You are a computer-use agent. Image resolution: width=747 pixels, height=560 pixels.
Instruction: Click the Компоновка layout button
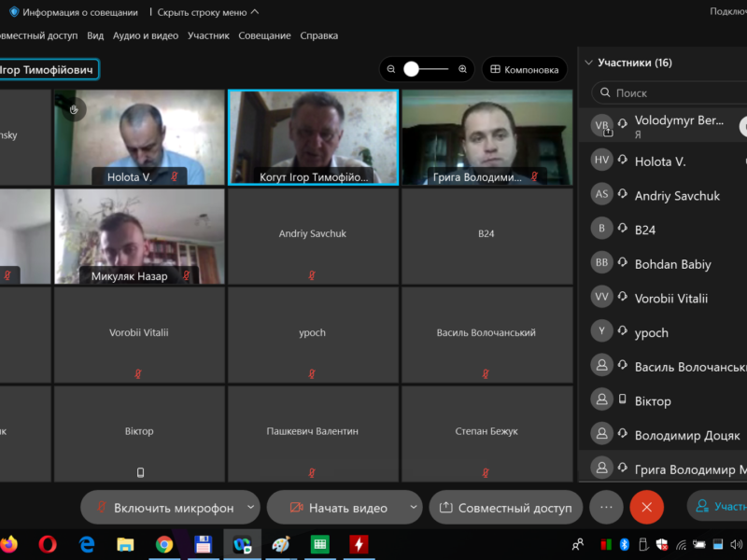pyautogui.click(x=524, y=70)
